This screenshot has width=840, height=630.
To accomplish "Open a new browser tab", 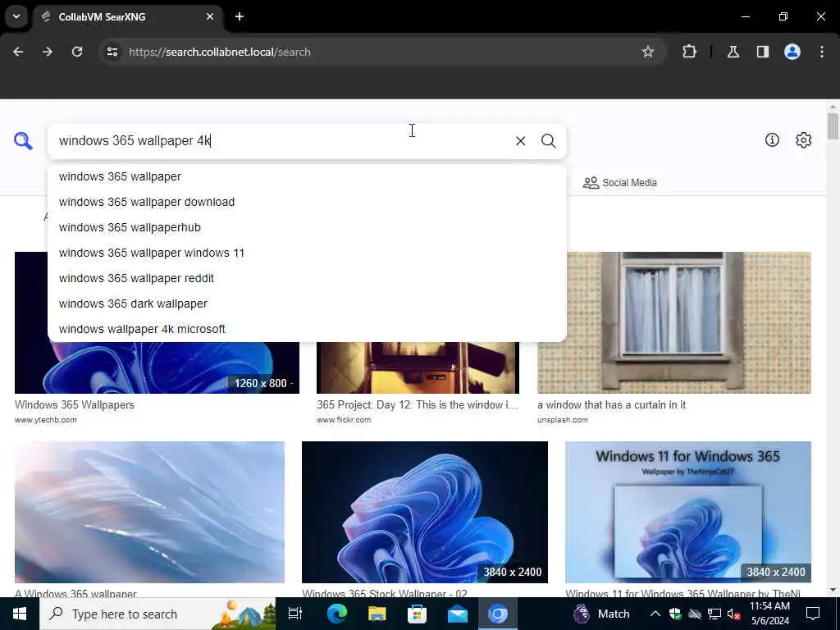I will click(x=240, y=16).
